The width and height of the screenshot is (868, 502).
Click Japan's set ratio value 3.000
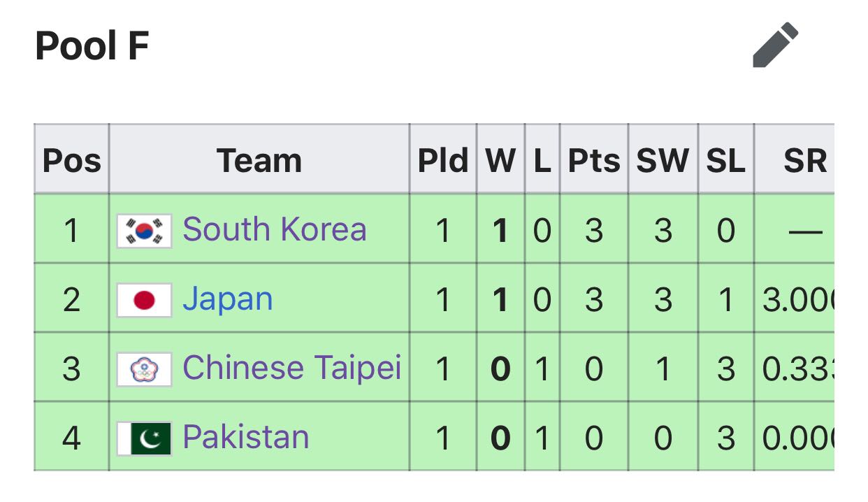[798, 300]
